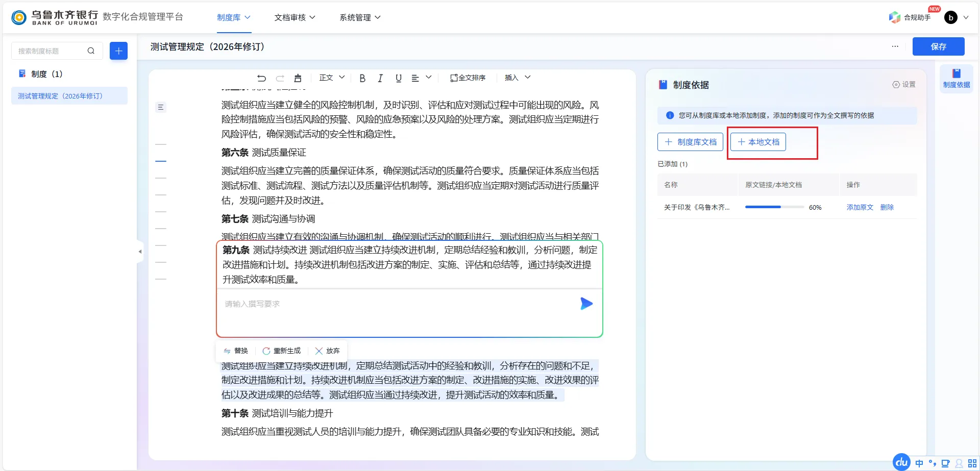Toggle bold formatting
Image resolution: width=980 pixels, height=471 pixels.
click(x=362, y=78)
